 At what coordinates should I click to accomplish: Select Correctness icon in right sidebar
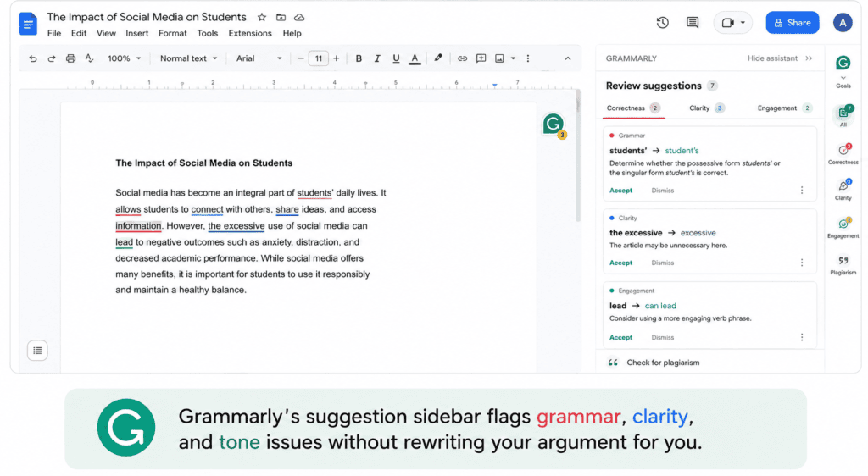[843, 154]
